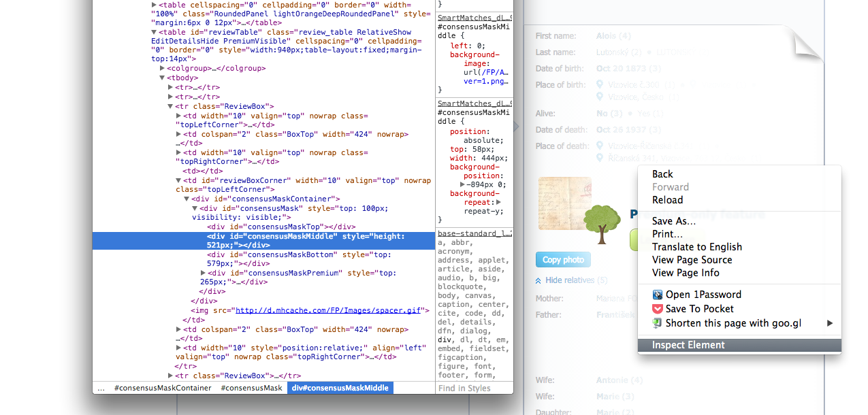This screenshot has width=868, height=415.
Task: Click the "Antonie (4)" wife value
Action: tap(620, 380)
